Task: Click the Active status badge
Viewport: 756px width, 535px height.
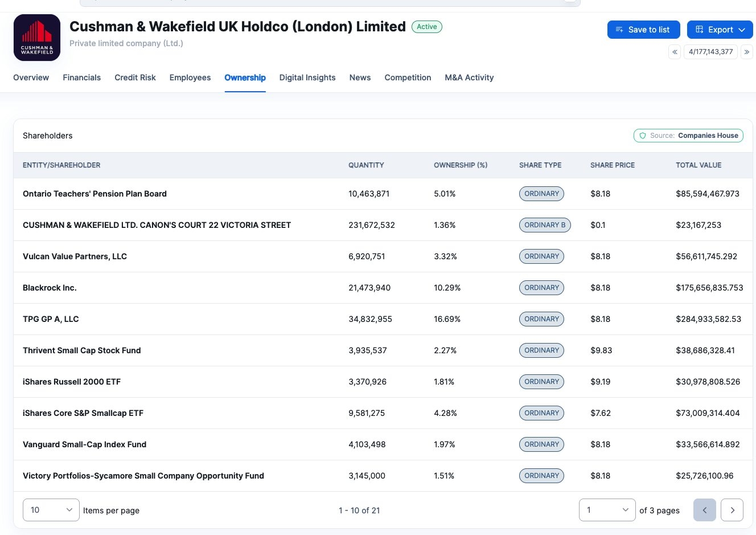Action: click(x=427, y=27)
